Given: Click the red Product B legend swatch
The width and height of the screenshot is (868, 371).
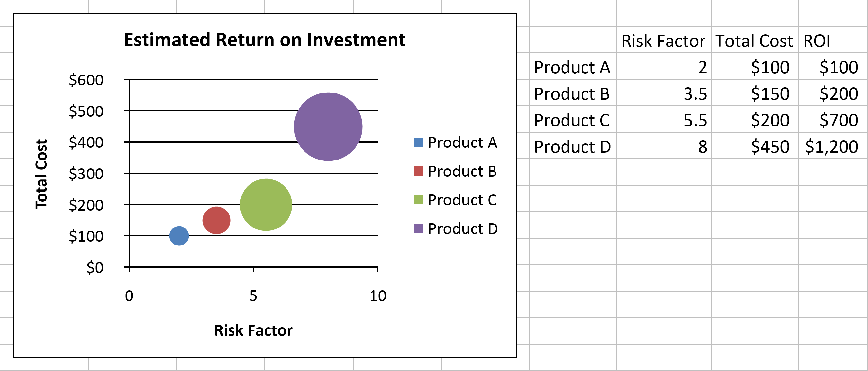Looking at the screenshot, I should pyautogui.click(x=418, y=171).
